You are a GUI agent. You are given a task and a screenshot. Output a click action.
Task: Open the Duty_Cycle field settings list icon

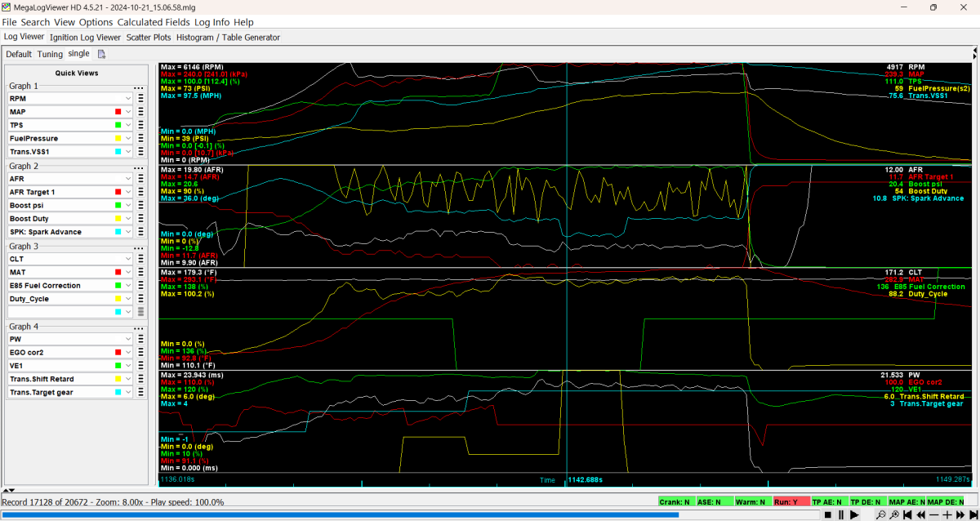(140, 299)
